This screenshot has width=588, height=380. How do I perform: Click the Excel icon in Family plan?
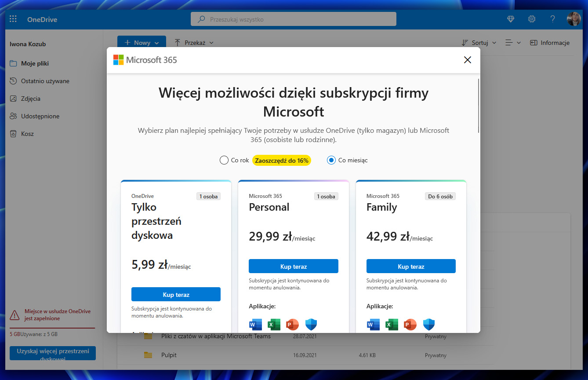point(392,325)
